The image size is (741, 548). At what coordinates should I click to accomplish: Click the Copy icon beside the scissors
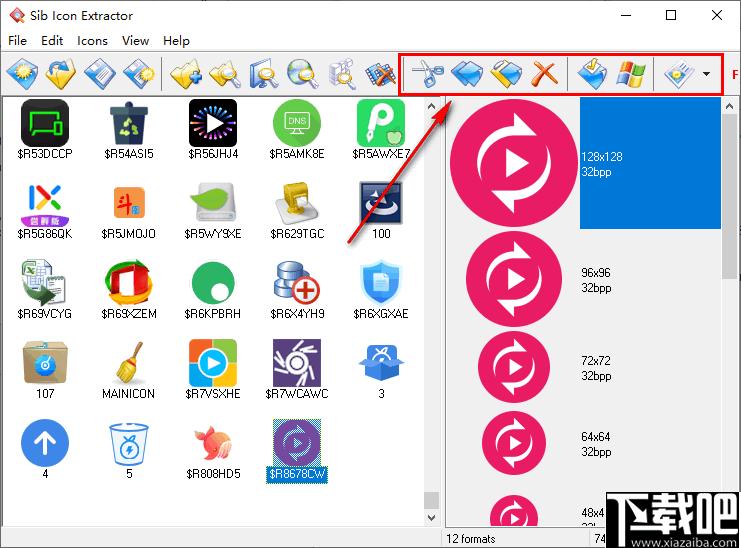(467, 74)
